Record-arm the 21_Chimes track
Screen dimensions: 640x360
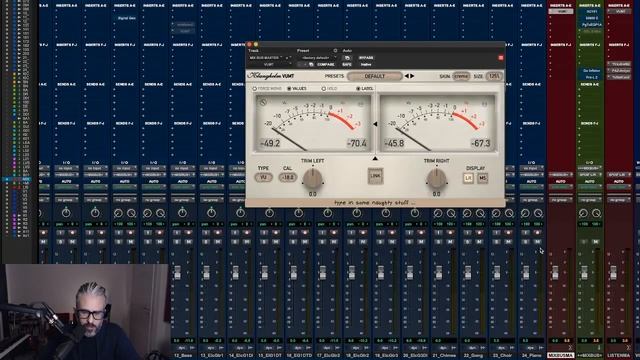(450, 233)
